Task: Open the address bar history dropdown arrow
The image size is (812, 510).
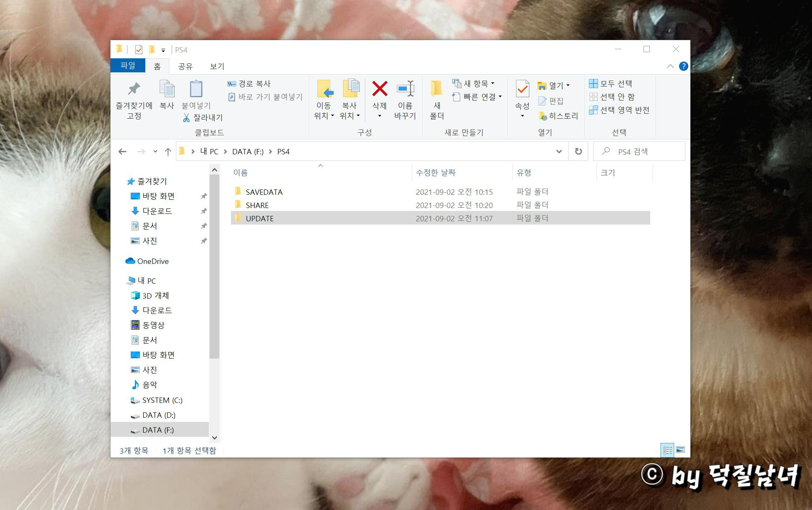Action: pyautogui.click(x=559, y=151)
